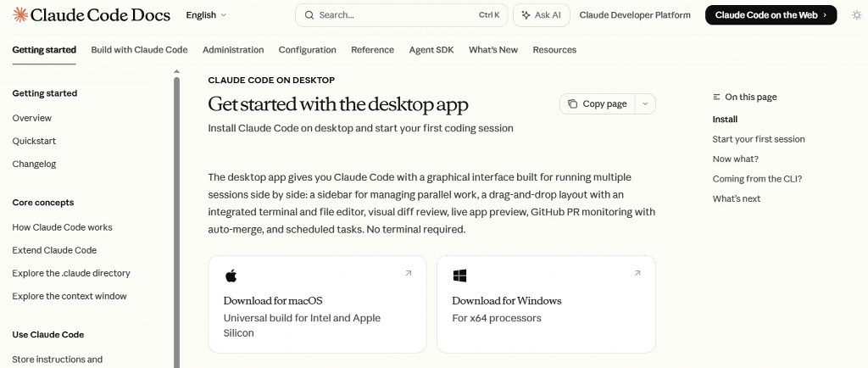Go to the Agent SDK tab

431,50
